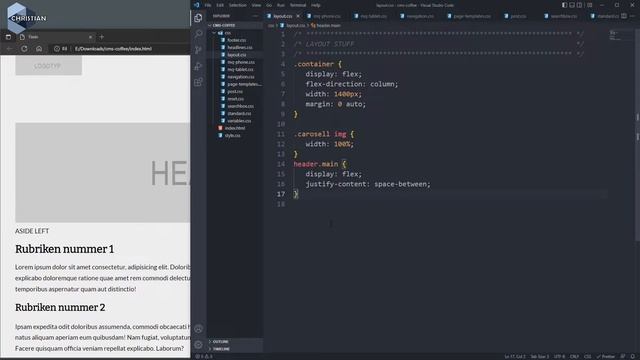
Task: Open index.html in the file tree
Action: 235,128
